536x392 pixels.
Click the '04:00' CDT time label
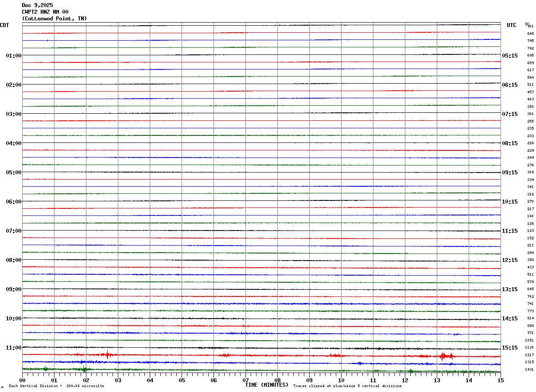click(14, 143)
